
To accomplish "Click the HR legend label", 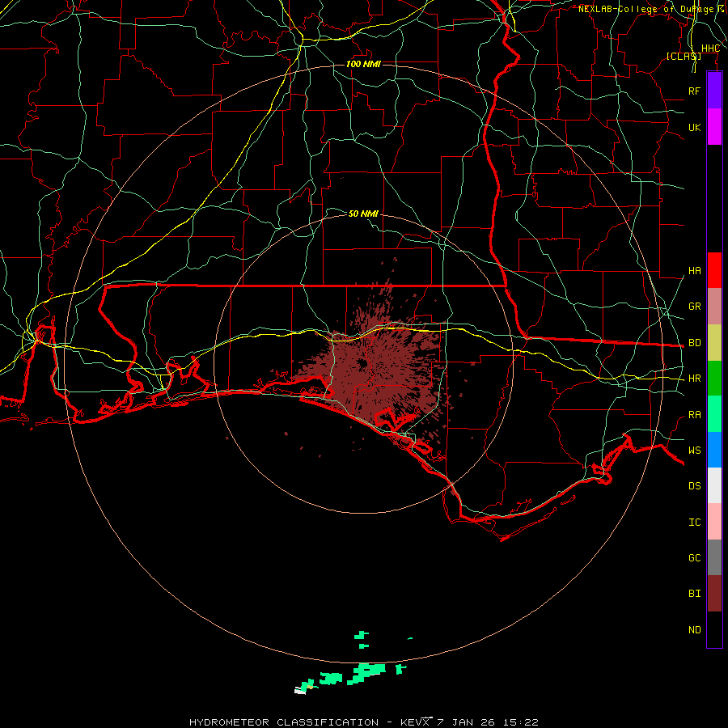I will (x=694, y=379).
